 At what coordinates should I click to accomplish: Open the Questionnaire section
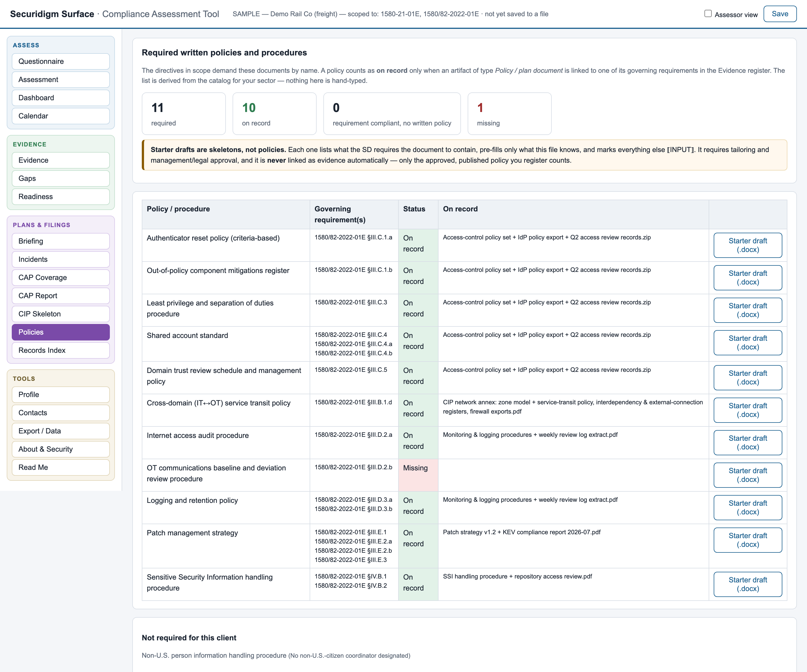click(x=61, y=61)
